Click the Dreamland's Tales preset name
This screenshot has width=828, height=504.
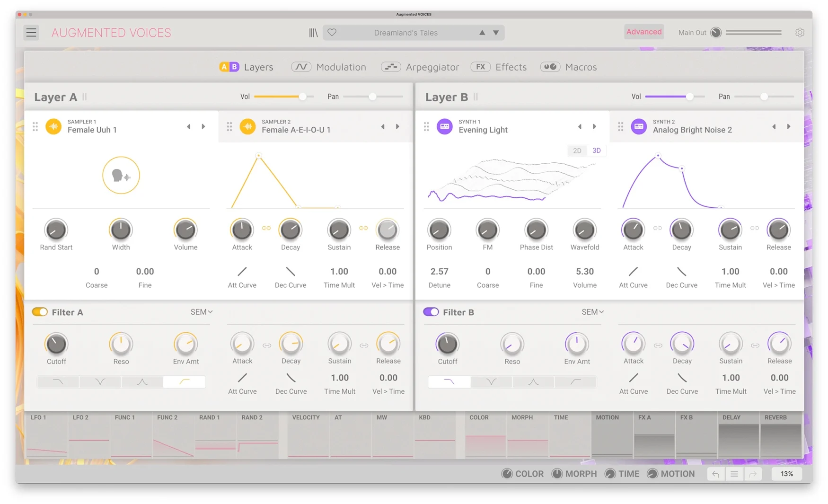405,33
